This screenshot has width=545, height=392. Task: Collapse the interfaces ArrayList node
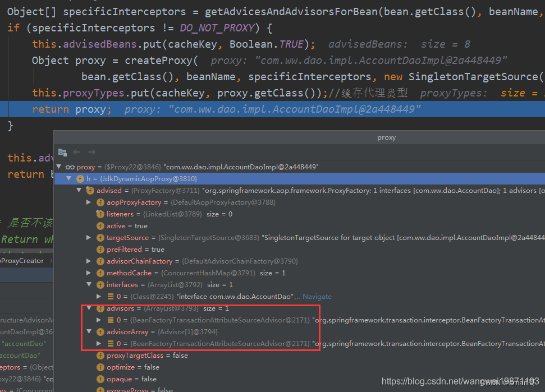89,284
